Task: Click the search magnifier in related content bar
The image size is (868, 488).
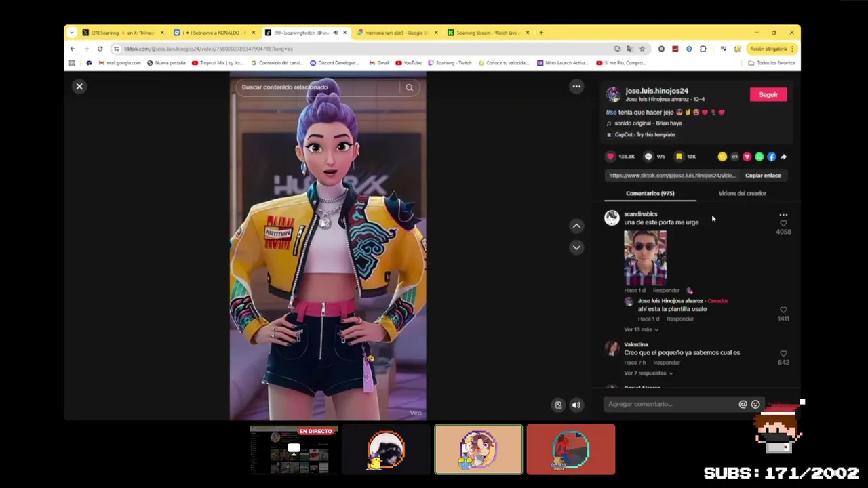Action: (410, 87)
